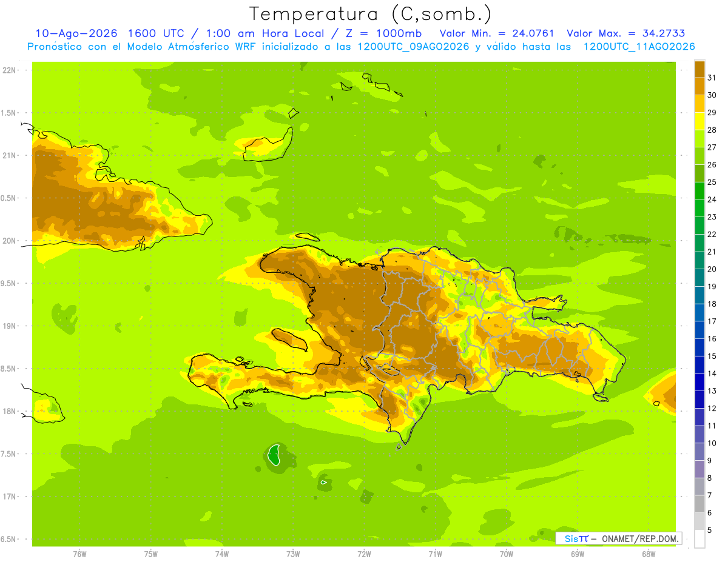
Task: Click the "Valor Min. = 24.0761" value
Action: [x=497, y=34]
